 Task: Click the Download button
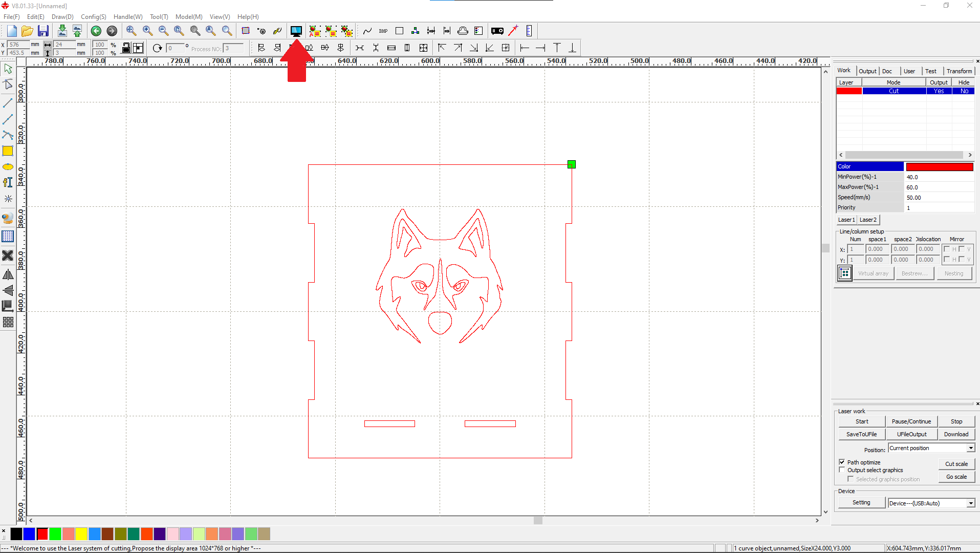[956, 434]
